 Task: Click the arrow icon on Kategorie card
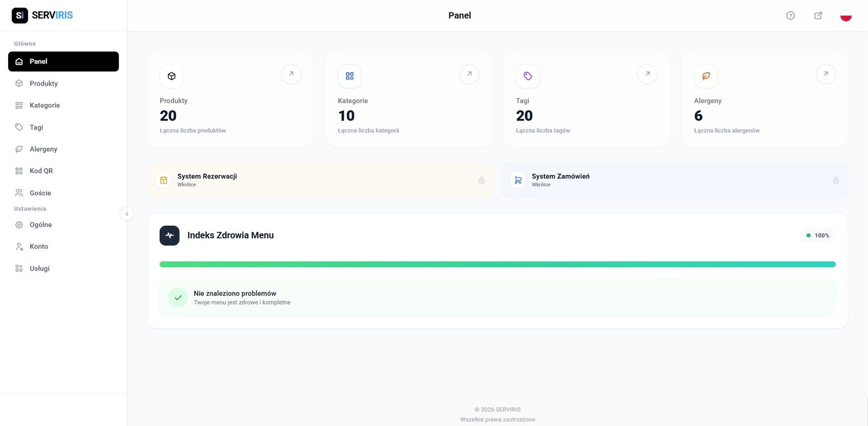[x=469, y=74]
